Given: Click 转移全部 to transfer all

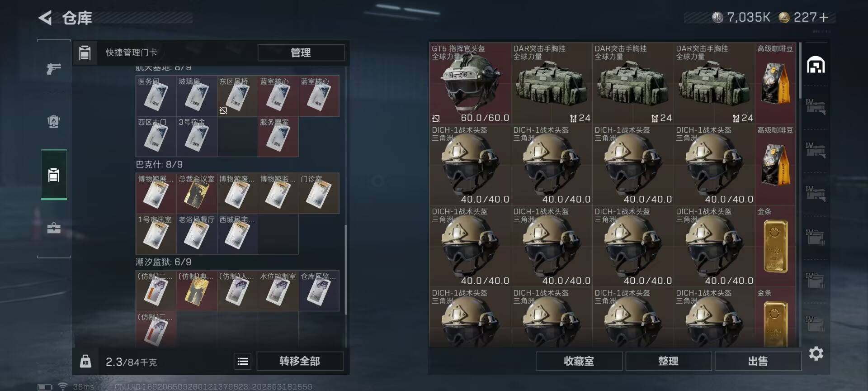Looking at the screenshot, I should point(300,361).
